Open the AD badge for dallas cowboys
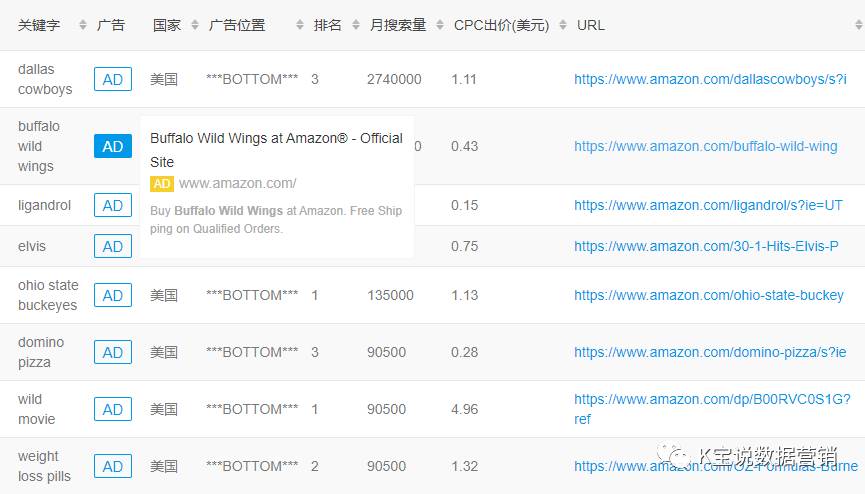The height and width of the screenshot is (494, 865). [x=113, y=79]
